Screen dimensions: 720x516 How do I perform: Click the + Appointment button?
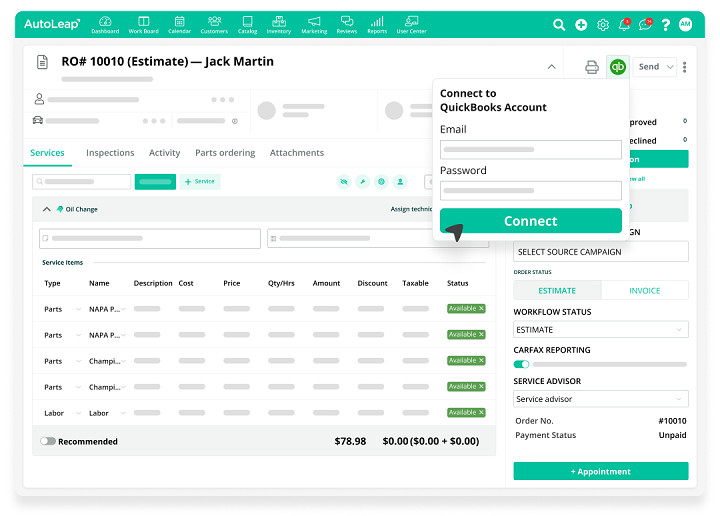click(x=600, y=471)
